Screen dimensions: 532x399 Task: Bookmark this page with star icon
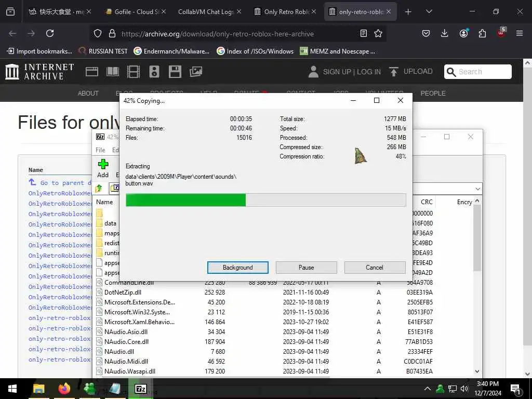378,33
